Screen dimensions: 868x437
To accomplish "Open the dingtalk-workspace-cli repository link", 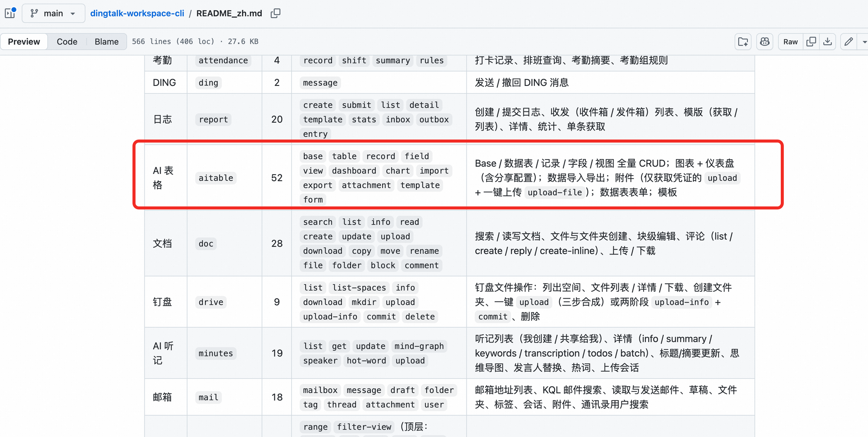I will pyautogui.click(x=137, y=13).
